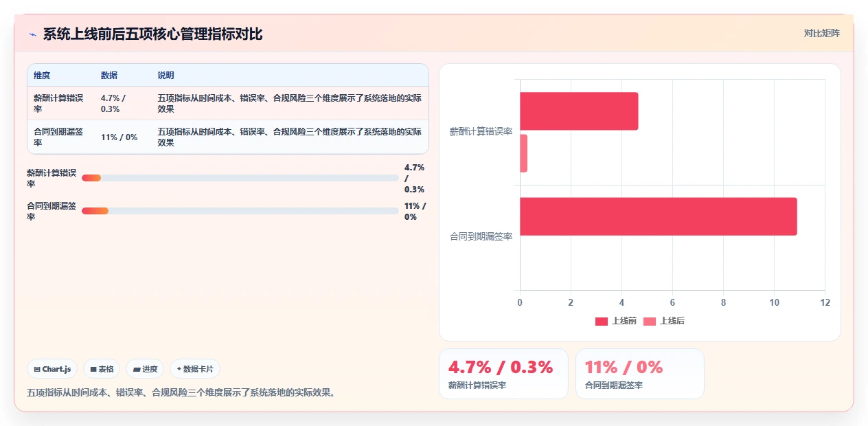The image size is (868, 426).
Task: Click the title 系统上线前后五项核心管理指标对比
Action: tap(152, 34)
